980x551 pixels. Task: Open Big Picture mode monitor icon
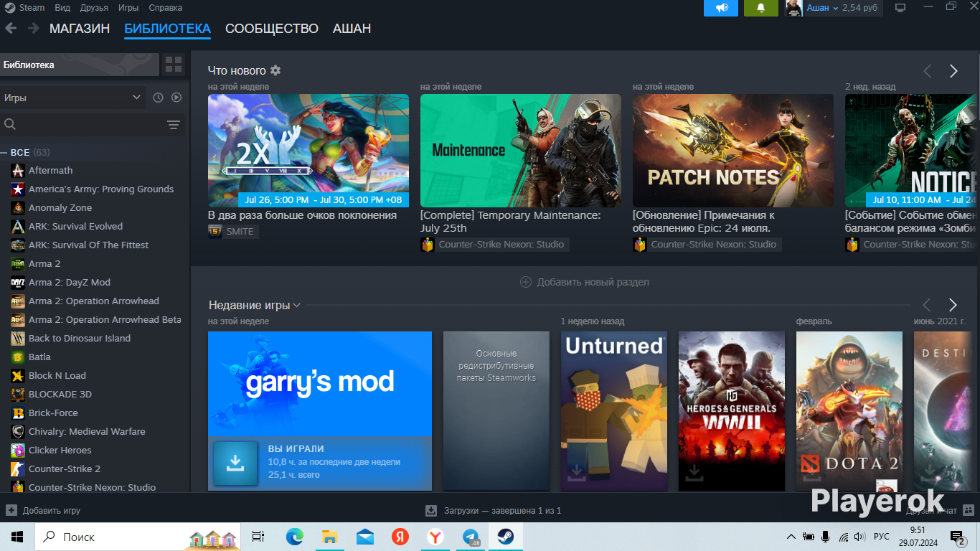[900, 8]
